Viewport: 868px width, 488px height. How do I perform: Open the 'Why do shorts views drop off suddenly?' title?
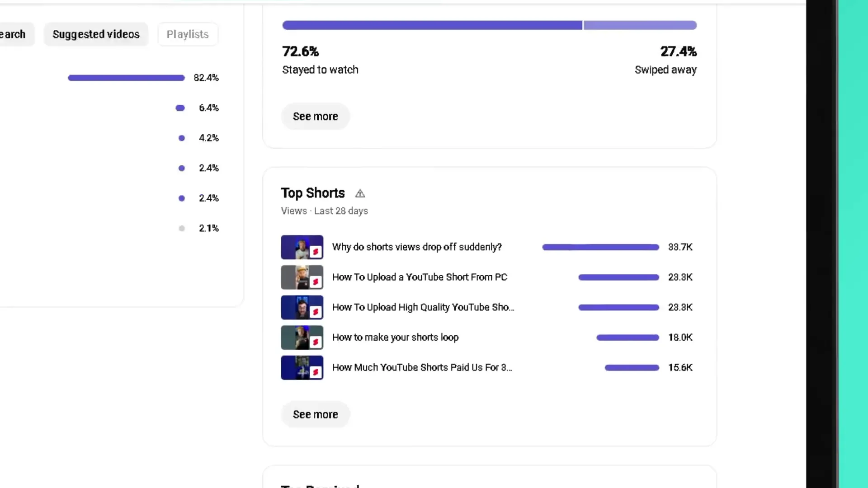pyautogui.click(x=417, y=247)
